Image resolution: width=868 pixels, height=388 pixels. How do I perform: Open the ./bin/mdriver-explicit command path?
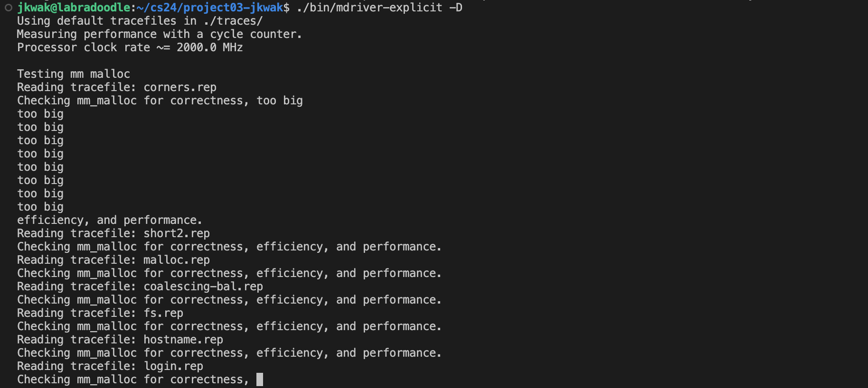[369, 8]
